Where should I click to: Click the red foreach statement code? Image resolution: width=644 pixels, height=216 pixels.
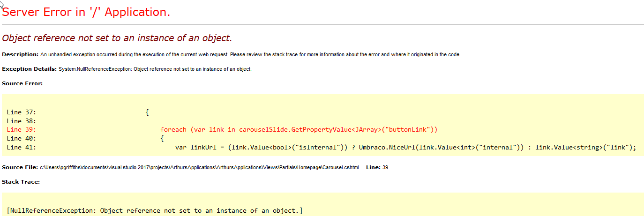click(x=299, y=130)
